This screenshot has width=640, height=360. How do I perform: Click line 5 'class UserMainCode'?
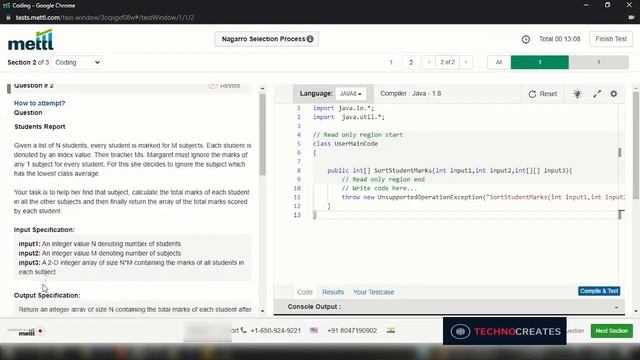pos(345,144)
